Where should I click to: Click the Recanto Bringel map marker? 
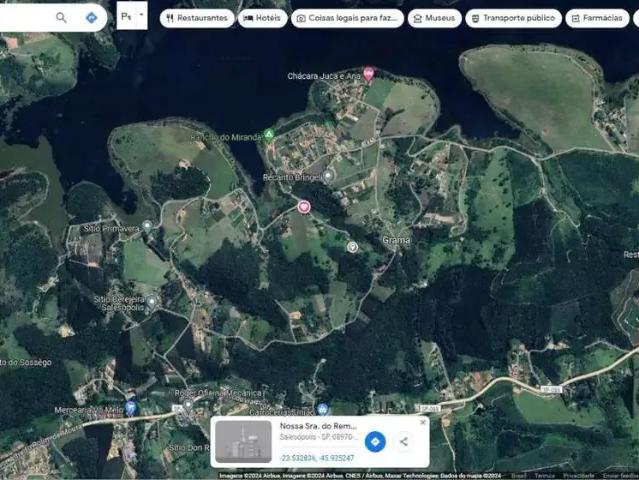328,176
